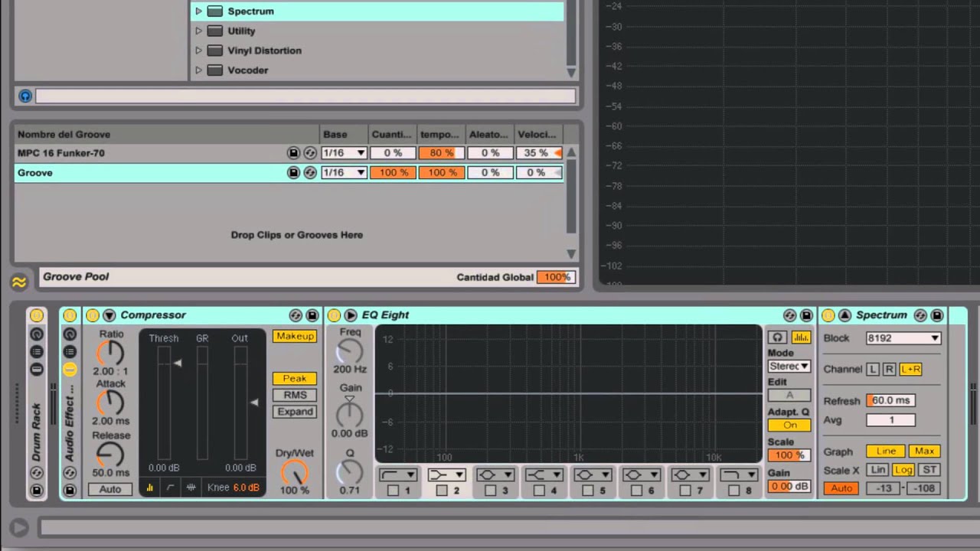Toggle the Compressor device activator
The height and width of the screenshot is (551, 980).
(x=93, y=315)
